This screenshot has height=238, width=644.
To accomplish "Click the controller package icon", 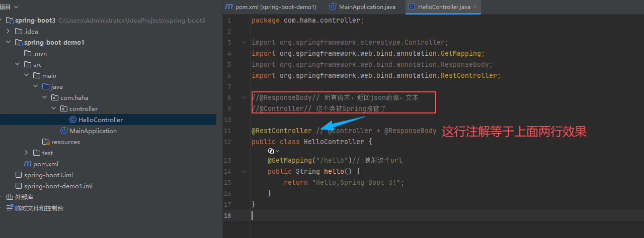I will [x=64, y=108].
